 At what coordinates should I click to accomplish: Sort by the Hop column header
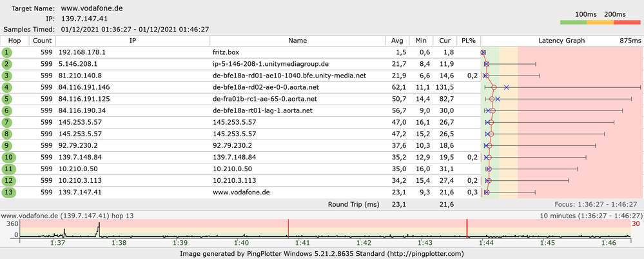(14, 41)
